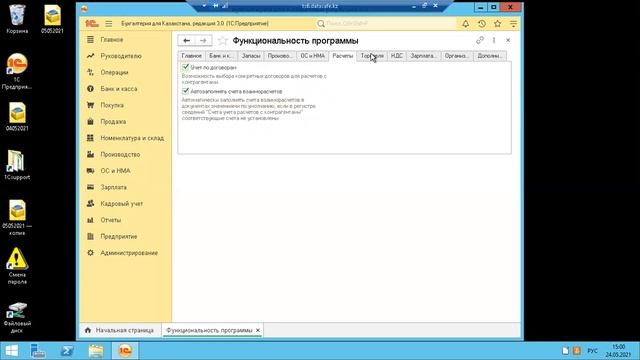Toggle Автозаполнять счета взаиморасчетов checkbox
This screenshot has height=360, width=640.
pyautogui.click(x=186, y=91)
